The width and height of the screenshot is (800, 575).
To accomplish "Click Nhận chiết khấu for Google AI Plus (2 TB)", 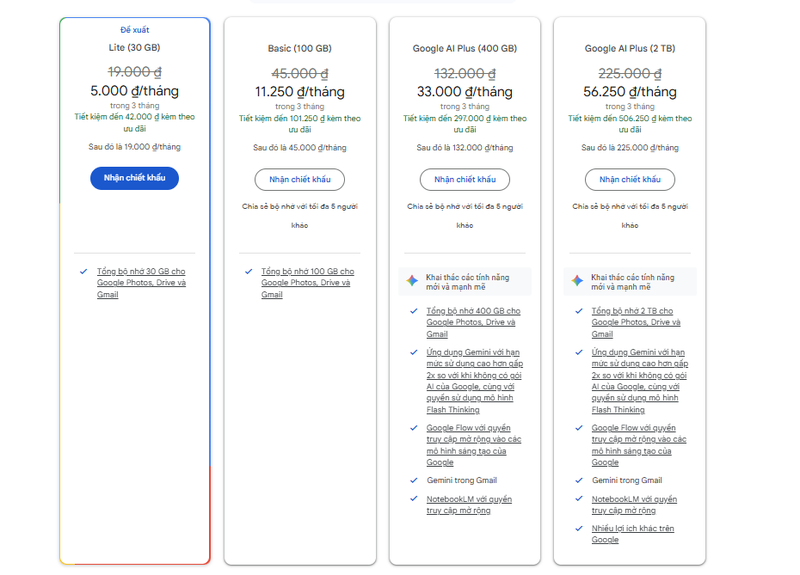I will (630, 180).
